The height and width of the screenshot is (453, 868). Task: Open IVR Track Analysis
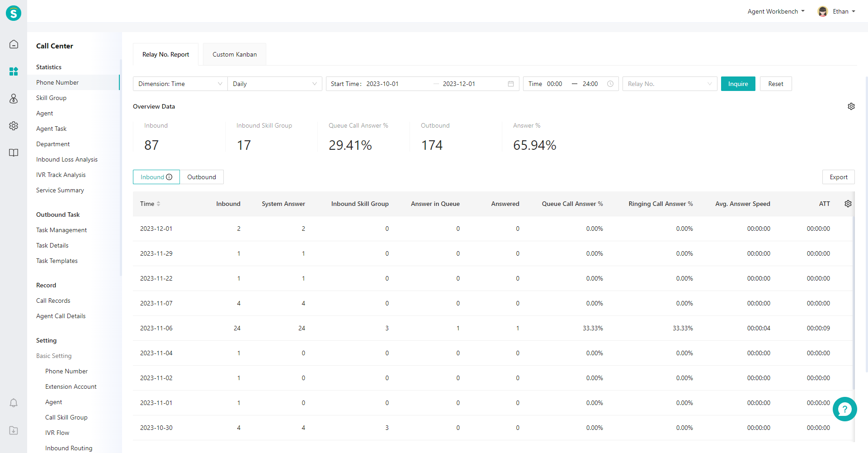(x=61, y=175)
